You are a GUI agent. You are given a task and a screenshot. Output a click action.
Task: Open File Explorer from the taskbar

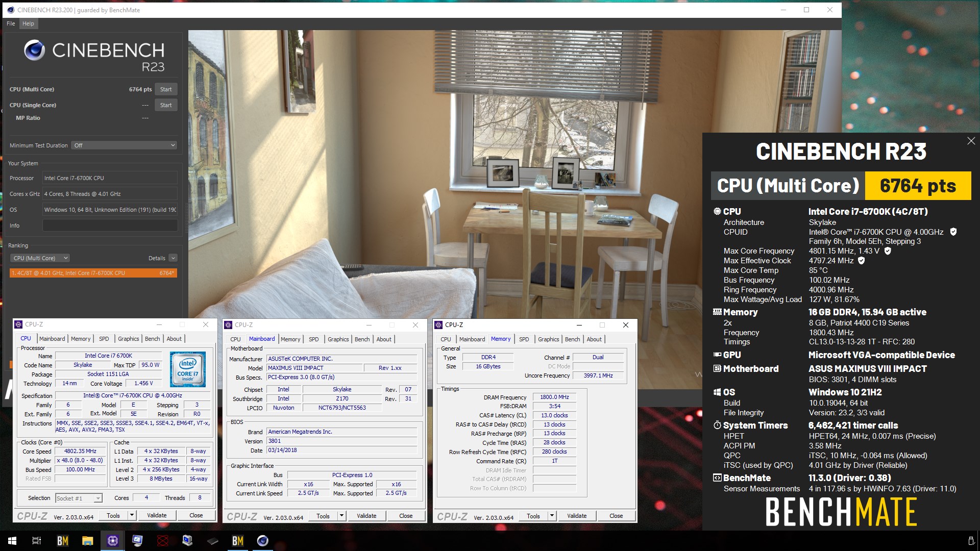tap(87, 541)
